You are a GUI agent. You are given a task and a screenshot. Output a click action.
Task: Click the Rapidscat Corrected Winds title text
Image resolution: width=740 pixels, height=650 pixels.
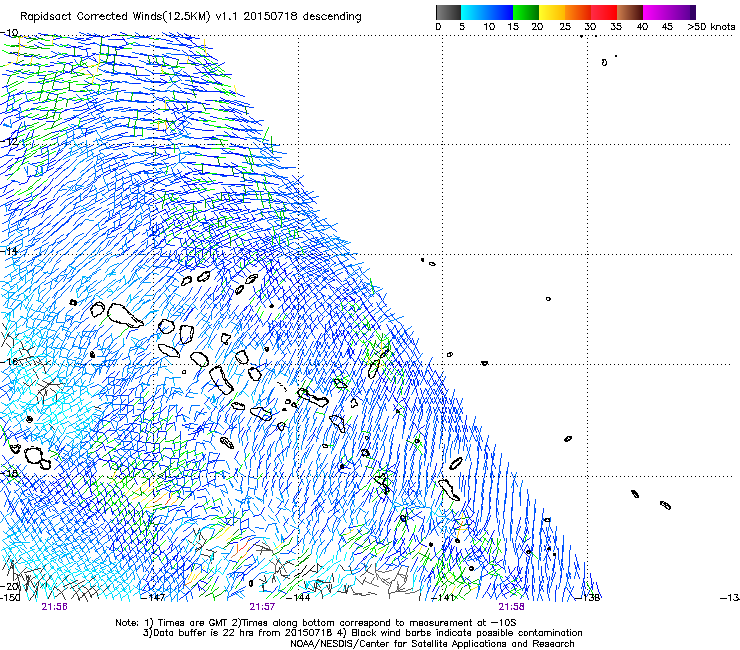coord(191,16)
